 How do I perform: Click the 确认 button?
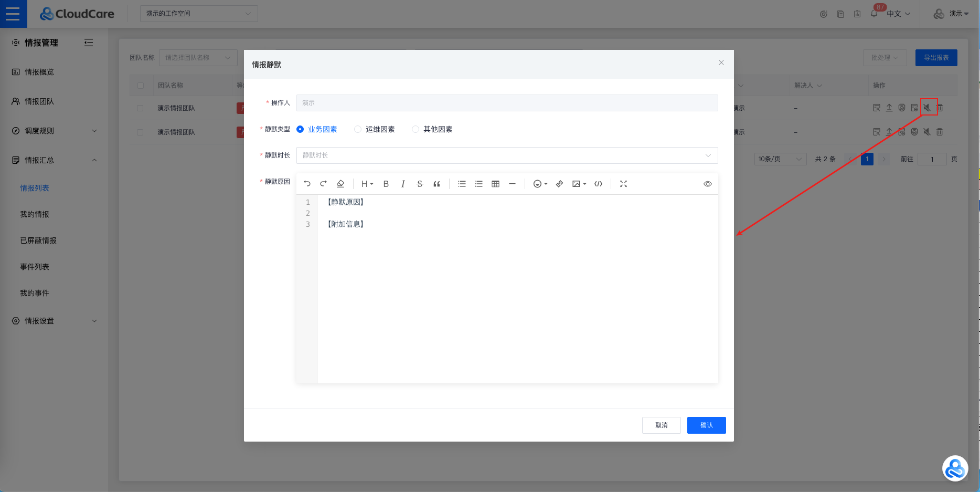[x=706, y=425]
